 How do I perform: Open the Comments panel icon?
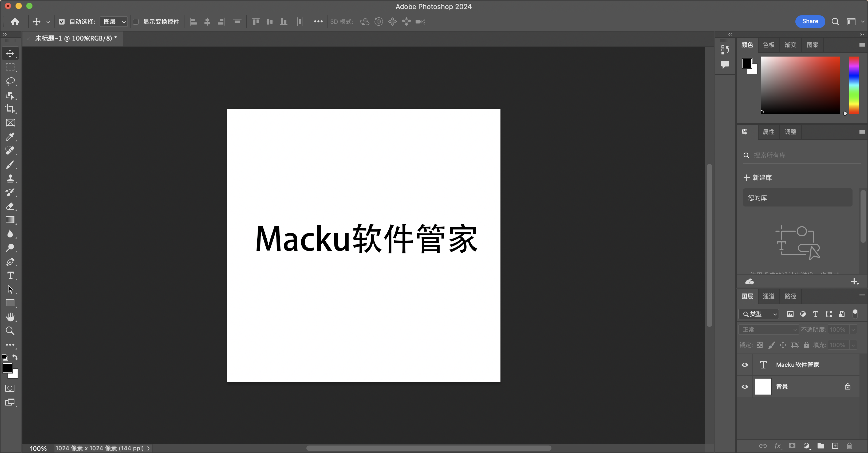725,64
